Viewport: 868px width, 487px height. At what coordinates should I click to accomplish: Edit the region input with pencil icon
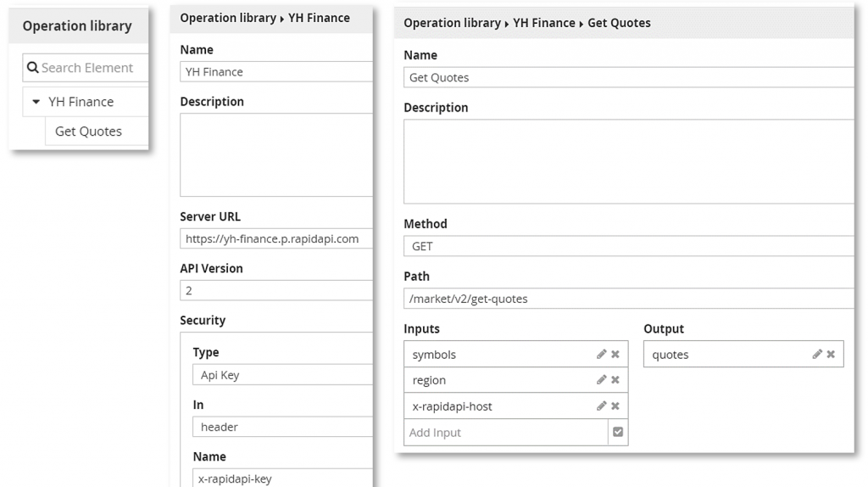pyautogui.click(x=601, y=380)
